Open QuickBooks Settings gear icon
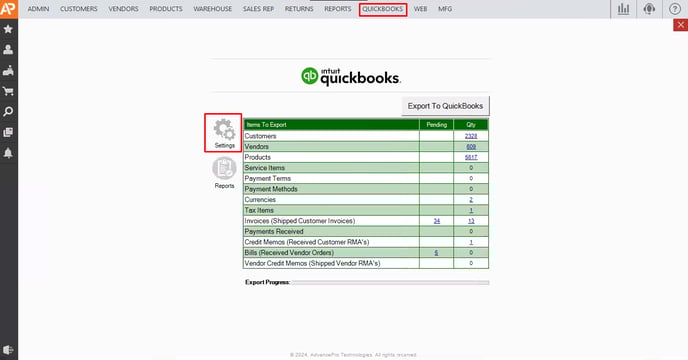 coord(224,133)
